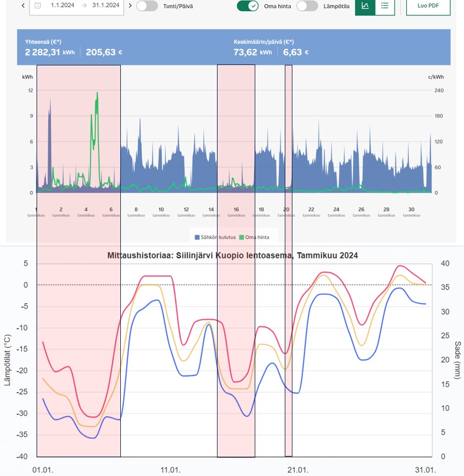Click the 01.01. date label on weather chart
Viewport: 464px width, 476px height.
(43, 470)
